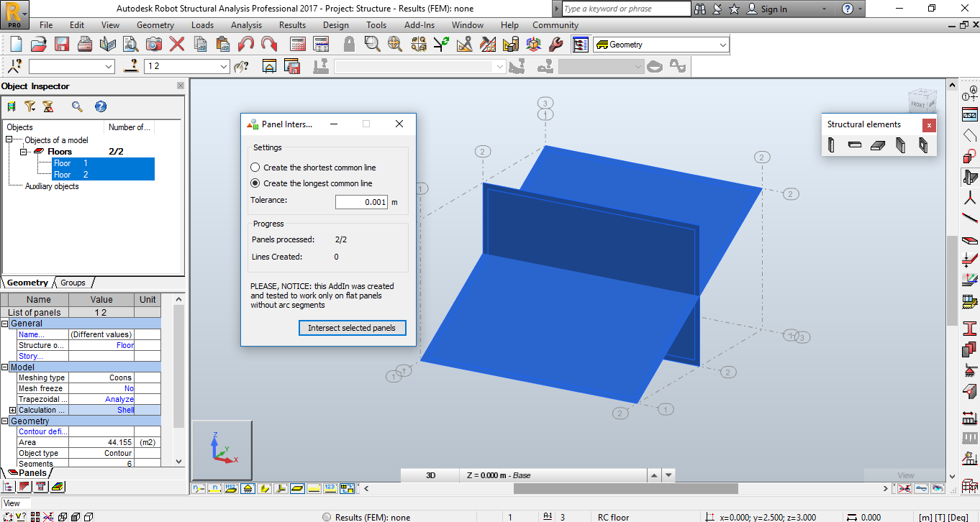Collapse the Floors tree node
Screen dimensions: 980x522
coord(24,151)
